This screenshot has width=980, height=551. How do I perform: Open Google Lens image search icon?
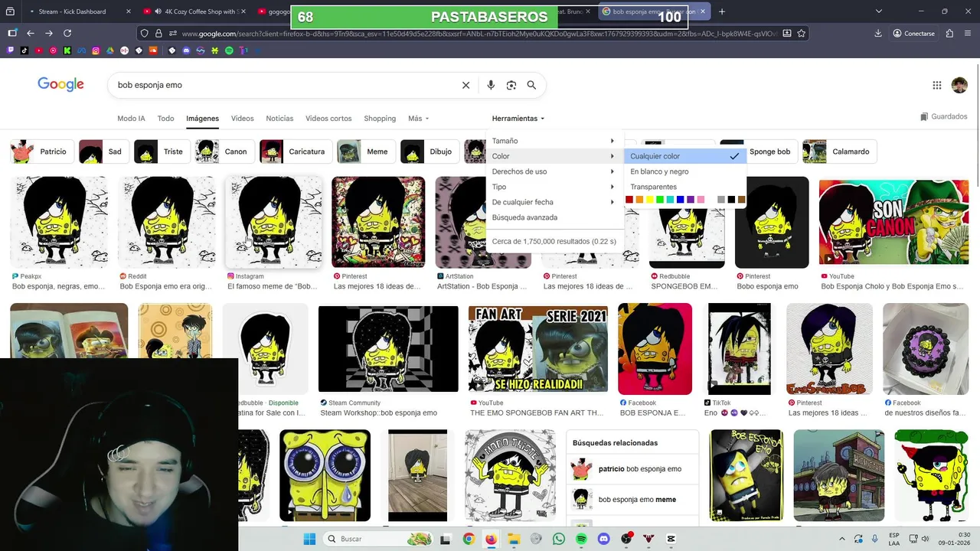[511, 85]
